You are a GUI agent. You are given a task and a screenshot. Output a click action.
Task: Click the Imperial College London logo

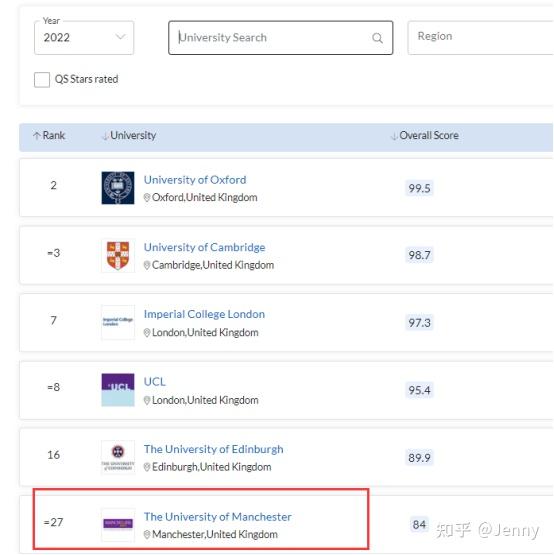pyautogui.click(x=118, y=322)
